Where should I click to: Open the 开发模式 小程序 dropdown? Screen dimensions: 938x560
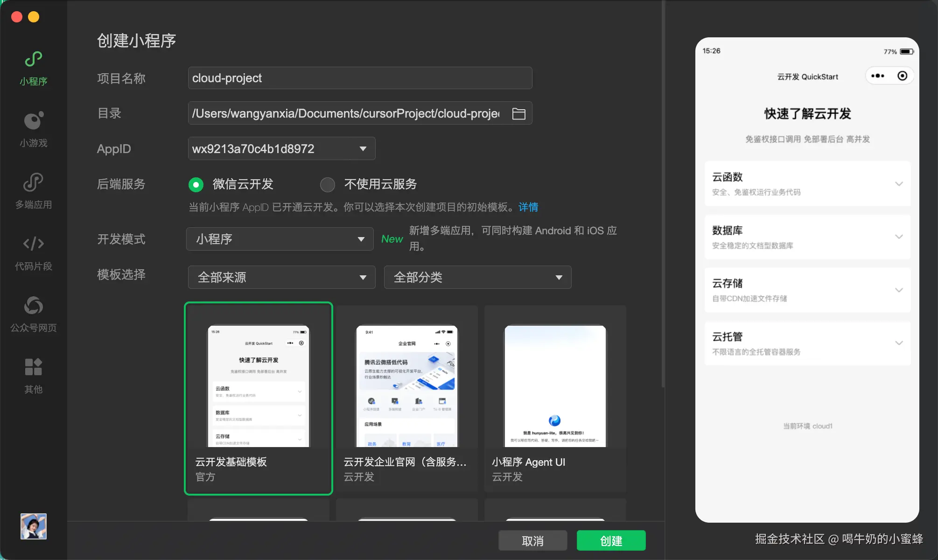pyautogui.click(x=280, y=239)
